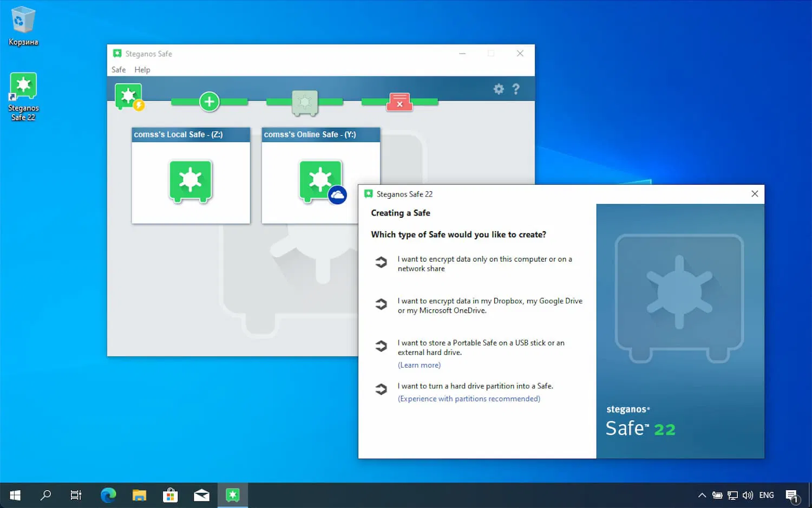Viewport: 812px width, 508px height.
Task: Click the battery/power tray icon
Action: 717,495
